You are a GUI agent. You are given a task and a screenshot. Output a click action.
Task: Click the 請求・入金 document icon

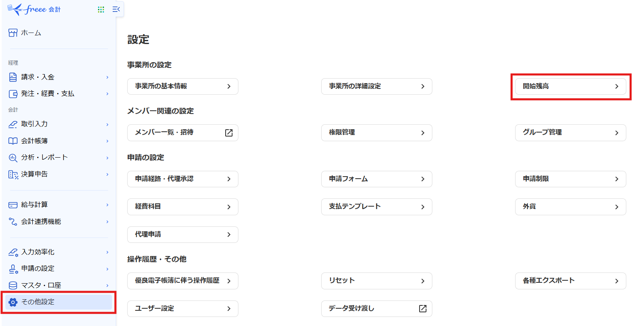[13, 77]
